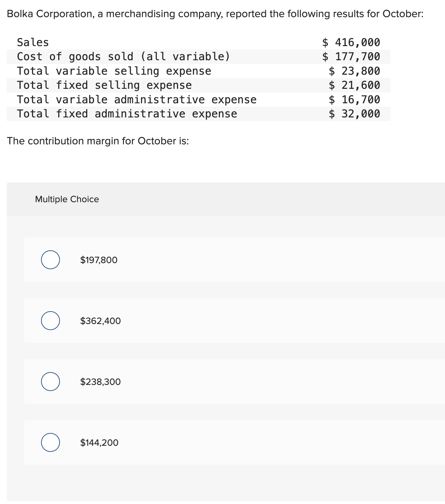Click the Bolka Corporation intro sentence
The height and width of the screenshot is (504, 445).
pyautogui.click(x=215, y=14)
